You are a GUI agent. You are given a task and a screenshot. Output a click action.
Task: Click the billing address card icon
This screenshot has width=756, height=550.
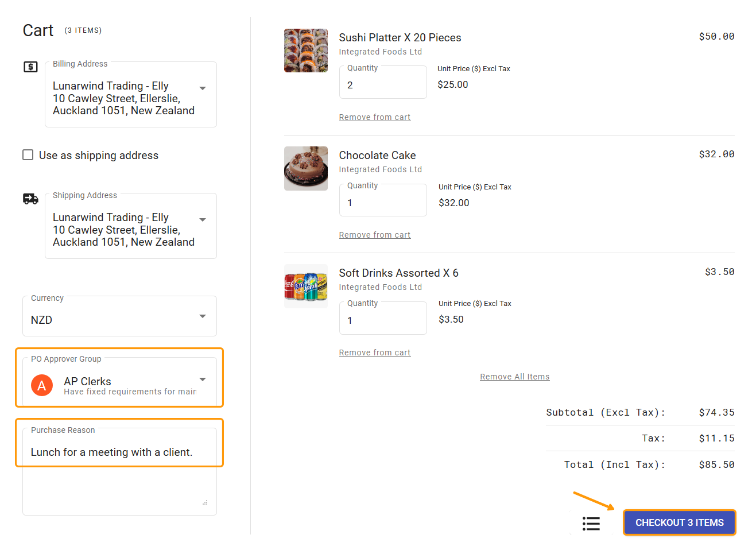click(x=30, y=67)
